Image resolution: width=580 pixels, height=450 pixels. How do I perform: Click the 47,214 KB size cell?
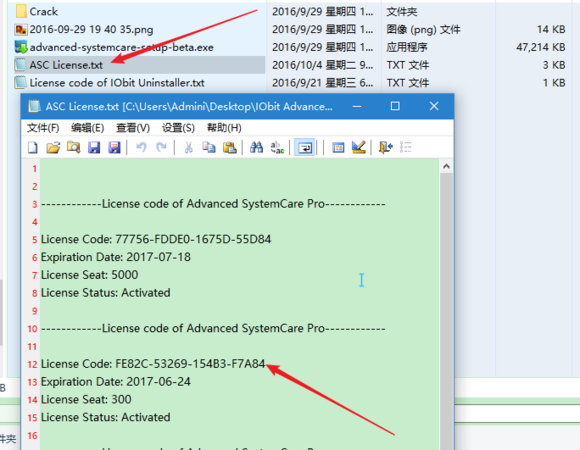point(540,47)
